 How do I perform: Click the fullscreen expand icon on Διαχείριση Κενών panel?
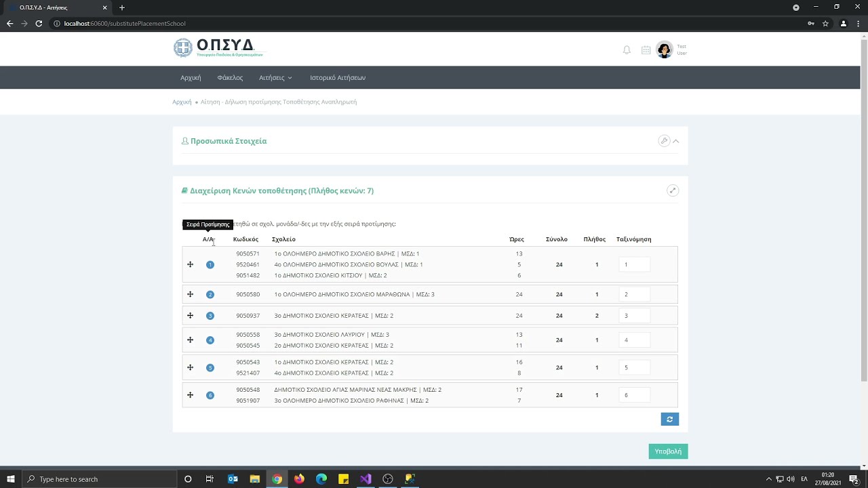pyautogui.click(x=673, y=190)
